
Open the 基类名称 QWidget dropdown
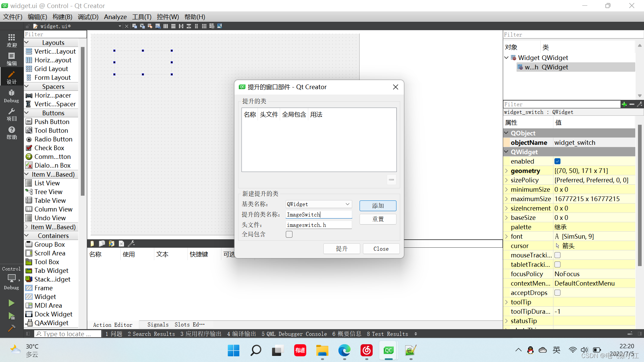click(x=347, y=204)
